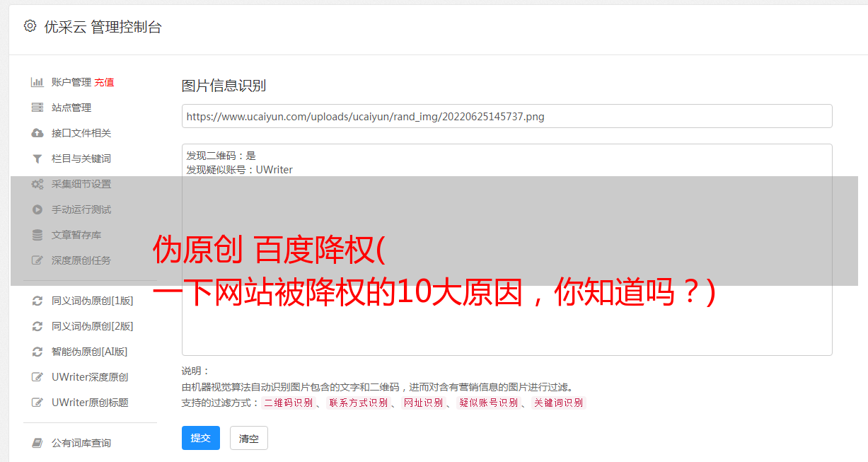Click the edit icon for UWriter原创标题
Screen dimensions: 868x462
pyautogui.click(x=37, y=403)
